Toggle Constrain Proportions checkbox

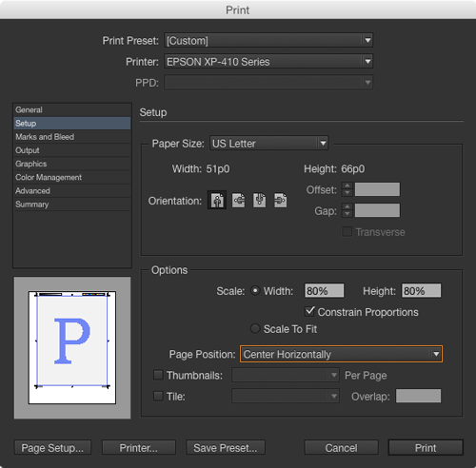309,311
